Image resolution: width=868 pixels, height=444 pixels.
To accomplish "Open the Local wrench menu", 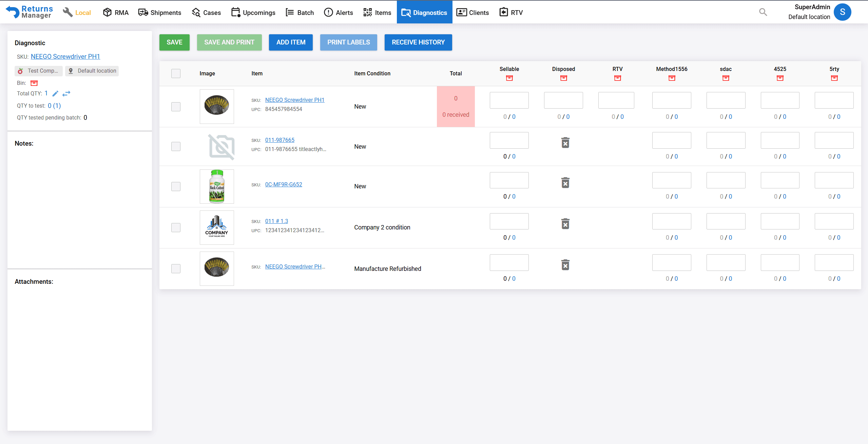I will pos(77,13).
